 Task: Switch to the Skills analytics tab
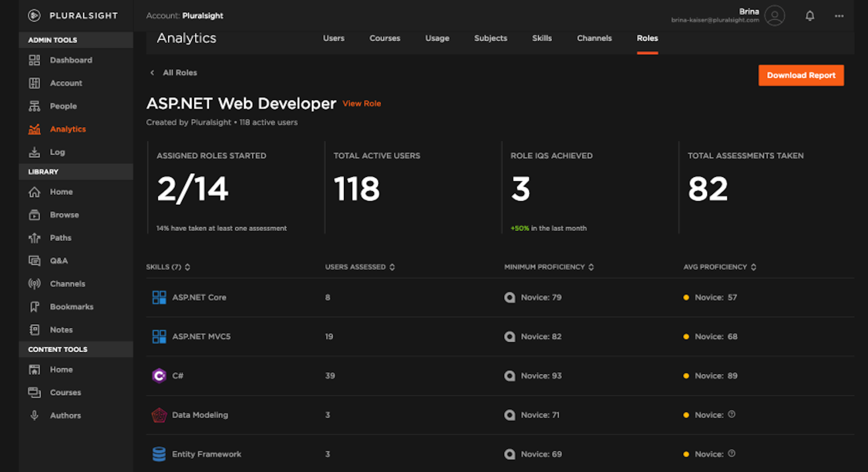click(542, 38)
